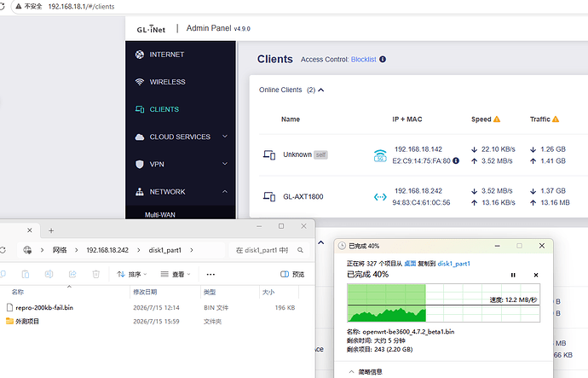Click the Traffic warning triangle icon
The height and width of the screenshot is (378, 588).
(556, 119)
